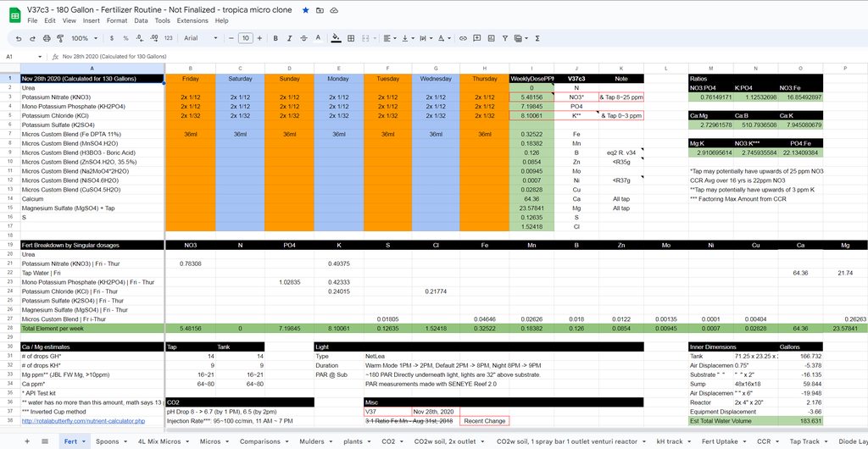This screenshot has height=449, width=868.
Task: Activate the paint format tool
Action: tap(58, 38)
